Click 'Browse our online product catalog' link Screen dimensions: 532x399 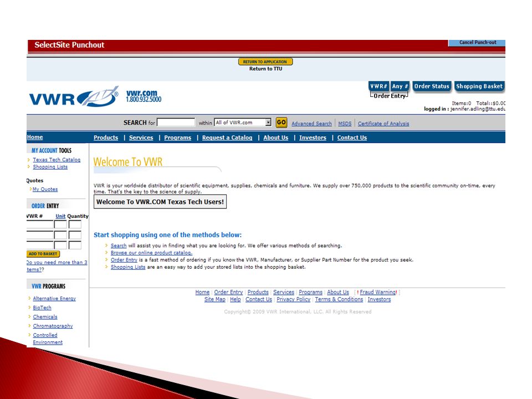point(151,253)
